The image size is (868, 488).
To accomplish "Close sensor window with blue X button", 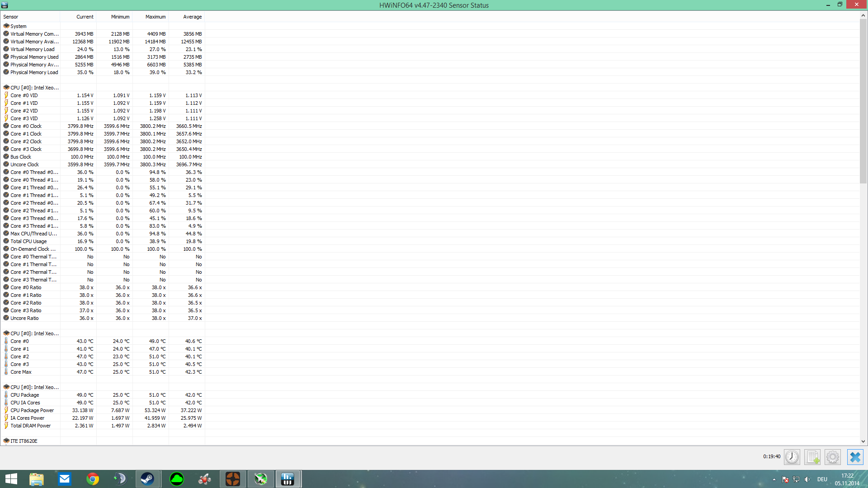I will click(854, 457).
